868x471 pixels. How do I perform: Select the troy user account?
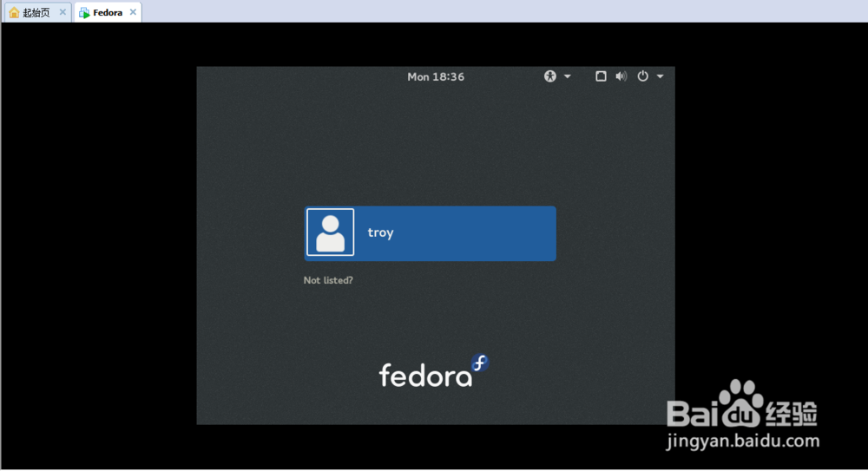(x=431, y=233)
